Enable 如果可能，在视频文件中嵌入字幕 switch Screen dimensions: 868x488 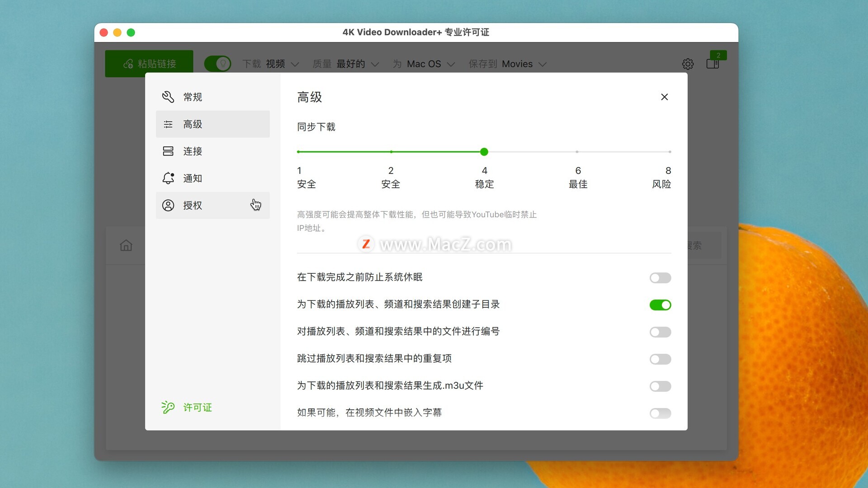click(x=660, y=413)
